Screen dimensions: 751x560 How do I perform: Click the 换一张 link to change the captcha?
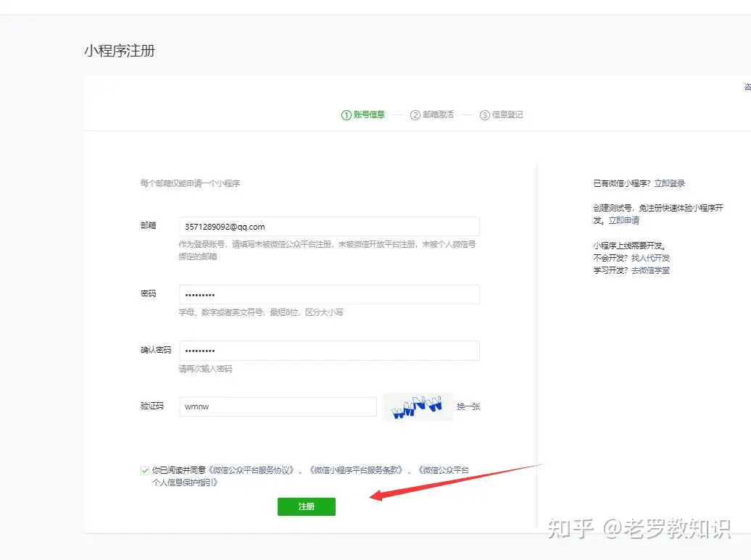(468, 406)
